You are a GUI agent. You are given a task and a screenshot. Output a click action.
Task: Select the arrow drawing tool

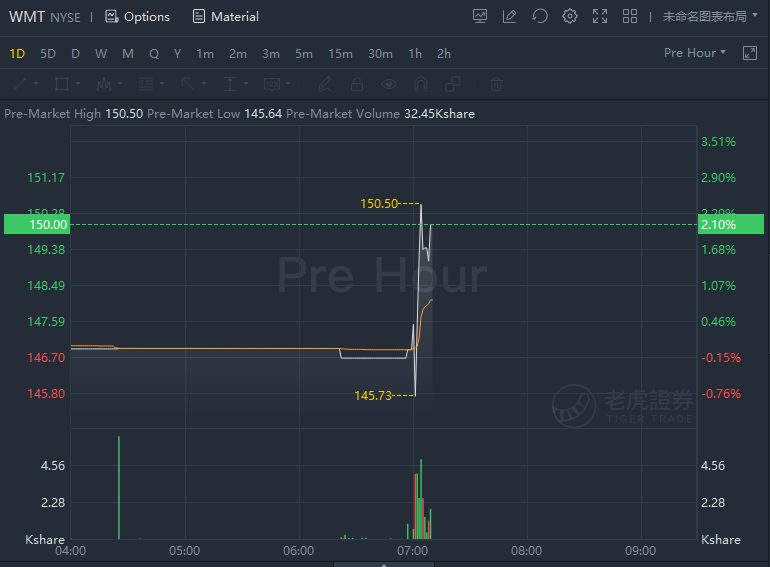188,84
